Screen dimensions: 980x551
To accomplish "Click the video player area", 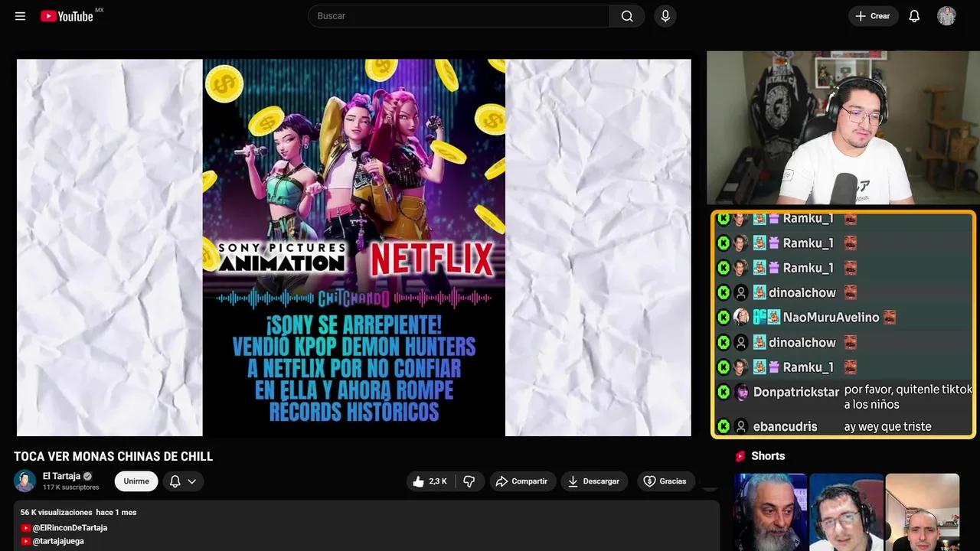I will 354,247.
